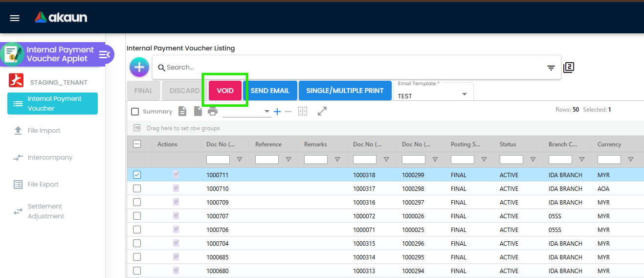Click the Doc No column filter funnel
The height and width of the screenshot is (278, 644).
pos(240,160)
